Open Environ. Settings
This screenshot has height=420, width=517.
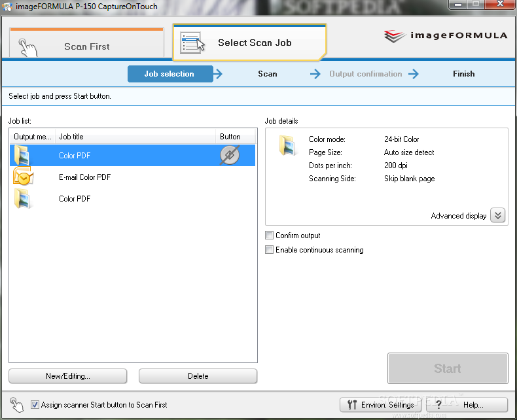pos(382,405)
